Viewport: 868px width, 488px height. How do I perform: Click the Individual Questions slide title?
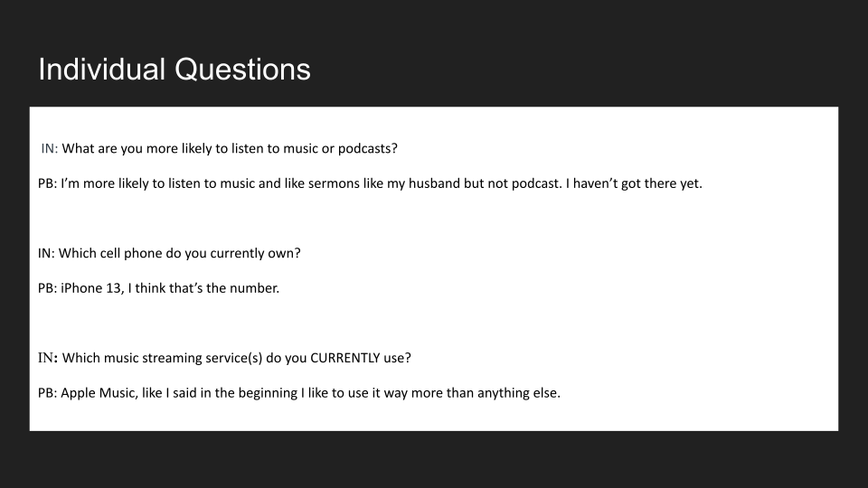175,69
